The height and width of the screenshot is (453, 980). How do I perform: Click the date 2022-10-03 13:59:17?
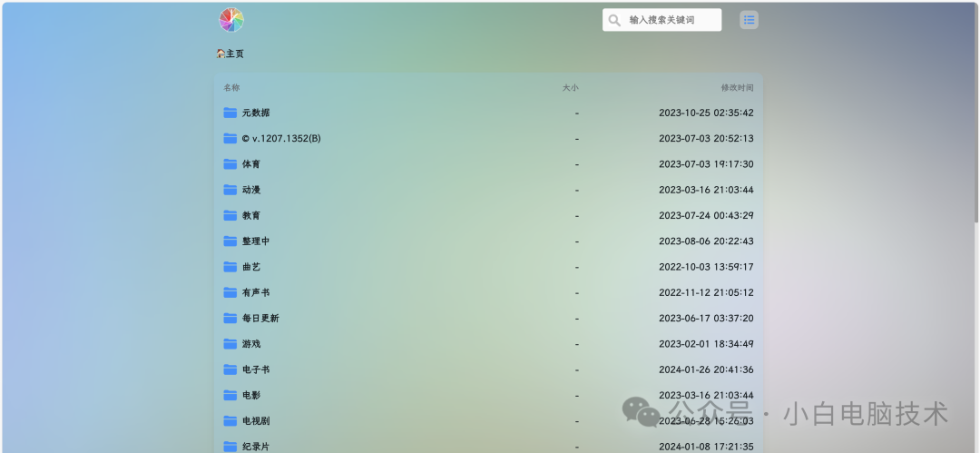click(x=706, y=267)
